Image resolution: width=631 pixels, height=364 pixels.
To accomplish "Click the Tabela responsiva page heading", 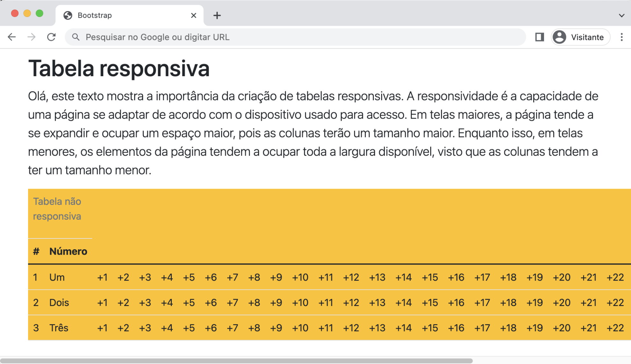I will (119, 69).
